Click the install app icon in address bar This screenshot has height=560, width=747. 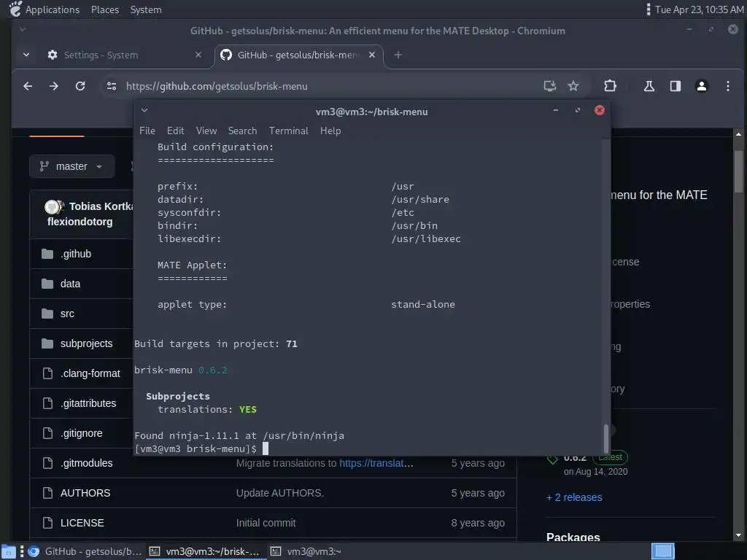pos(550,86)
